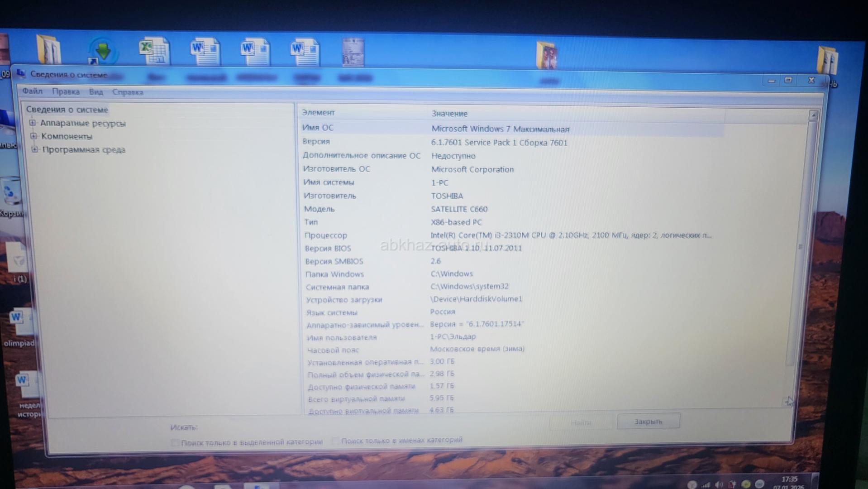Expand the Аппаратные ресурсы tree node
This screenshot has height=489, width=868.
point(33,123)
